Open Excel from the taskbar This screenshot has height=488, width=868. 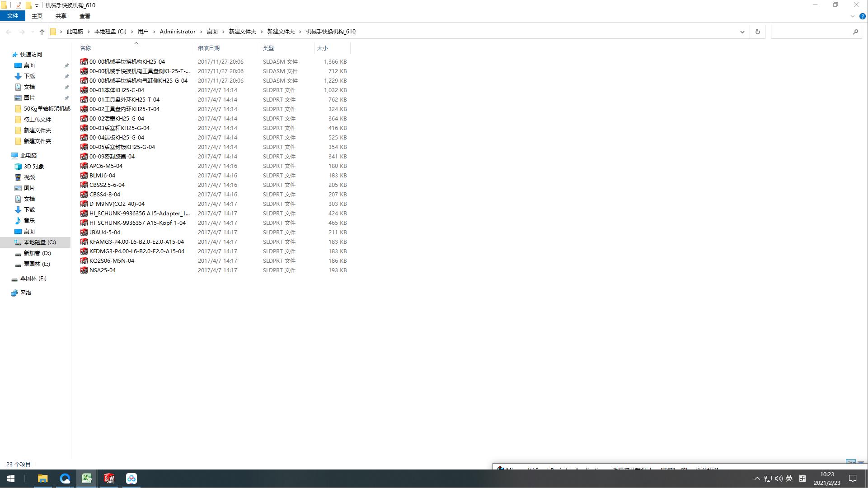click(x=87, y=479)
